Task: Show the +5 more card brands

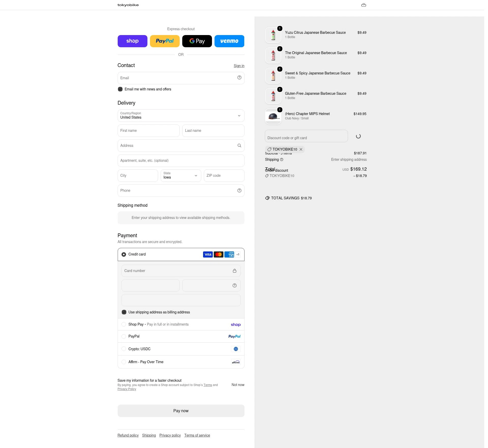Action: tap(238, 254)
